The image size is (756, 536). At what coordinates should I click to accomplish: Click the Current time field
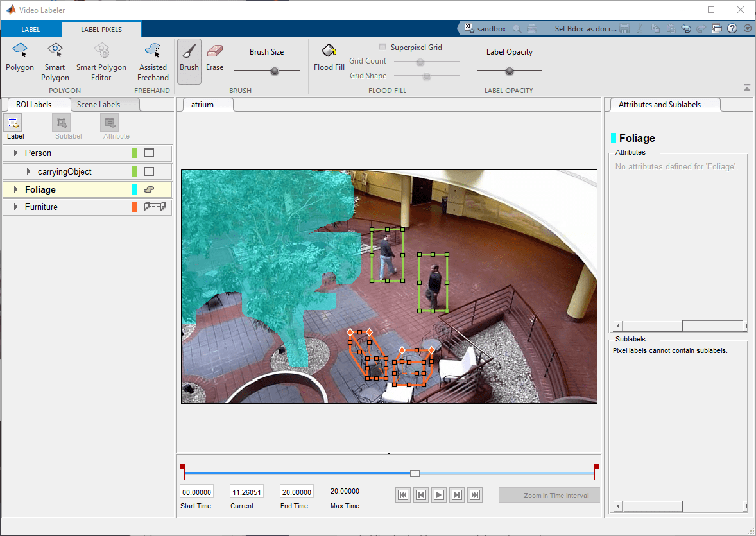[x=246, y=492]
